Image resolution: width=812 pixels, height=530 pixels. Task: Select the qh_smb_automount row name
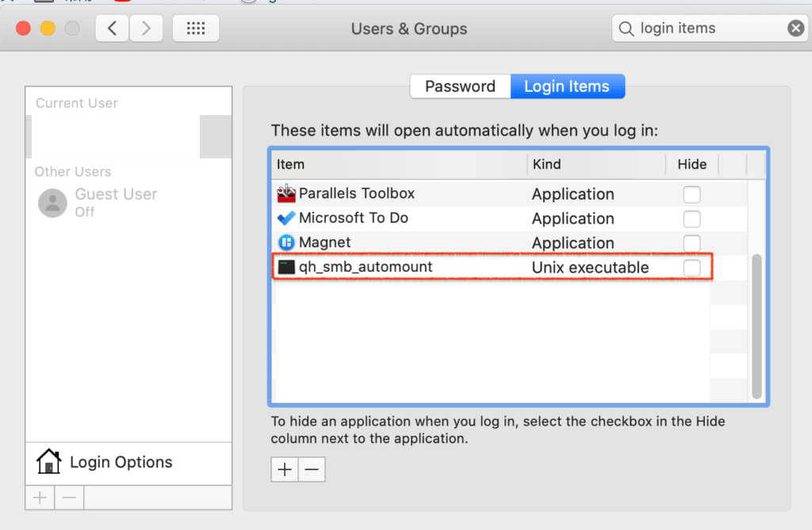coord(366,267)
